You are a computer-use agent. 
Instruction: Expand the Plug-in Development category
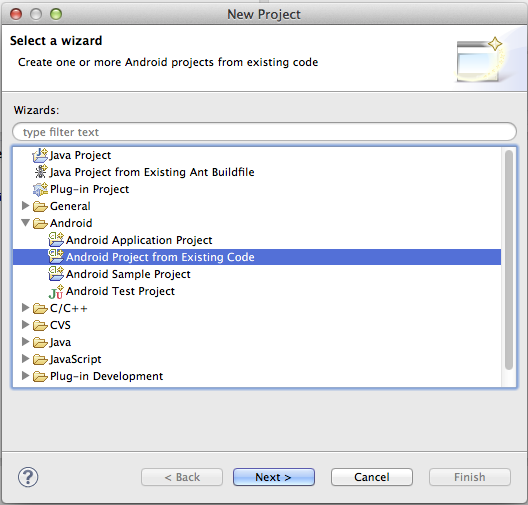point(25,375)
